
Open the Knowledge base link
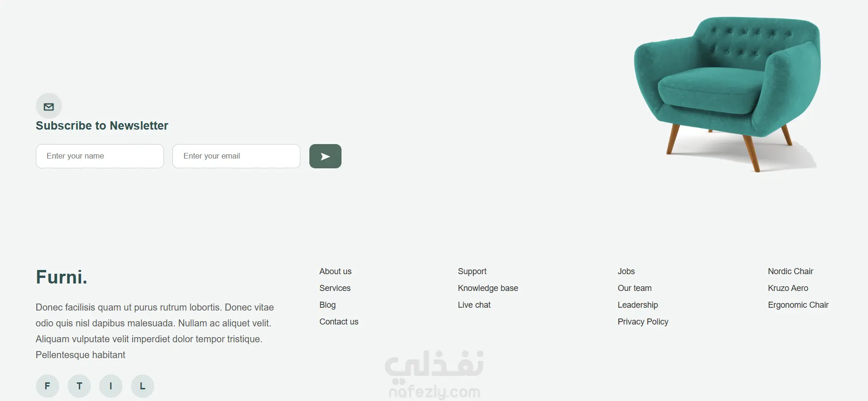point(488,288)
